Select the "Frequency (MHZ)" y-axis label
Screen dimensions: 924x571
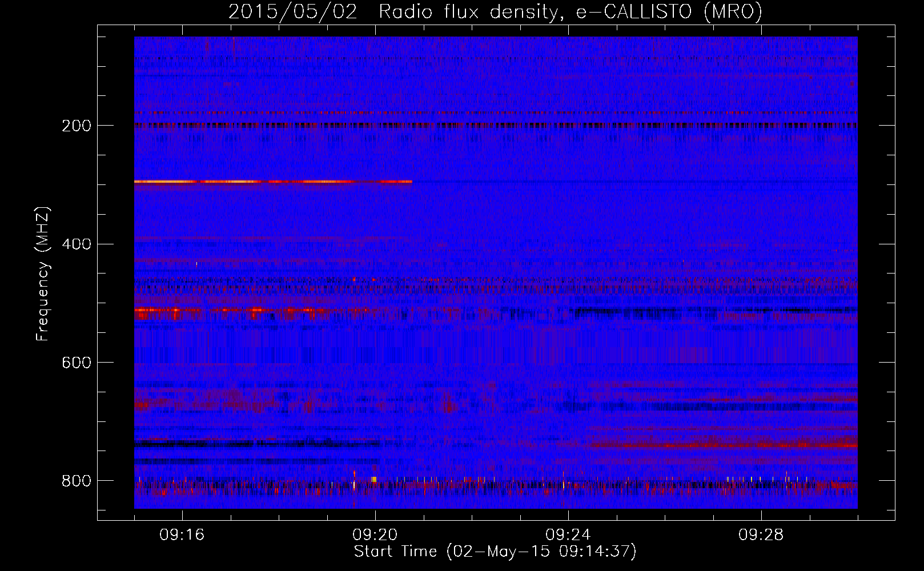[x=43, y=274]
